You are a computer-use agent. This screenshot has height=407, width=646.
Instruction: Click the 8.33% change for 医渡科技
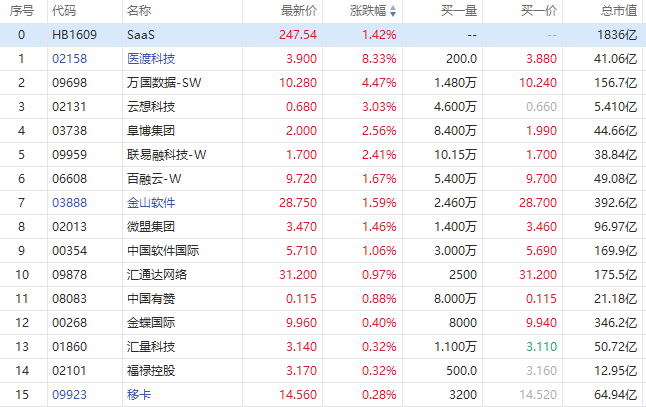pos(379,58)
